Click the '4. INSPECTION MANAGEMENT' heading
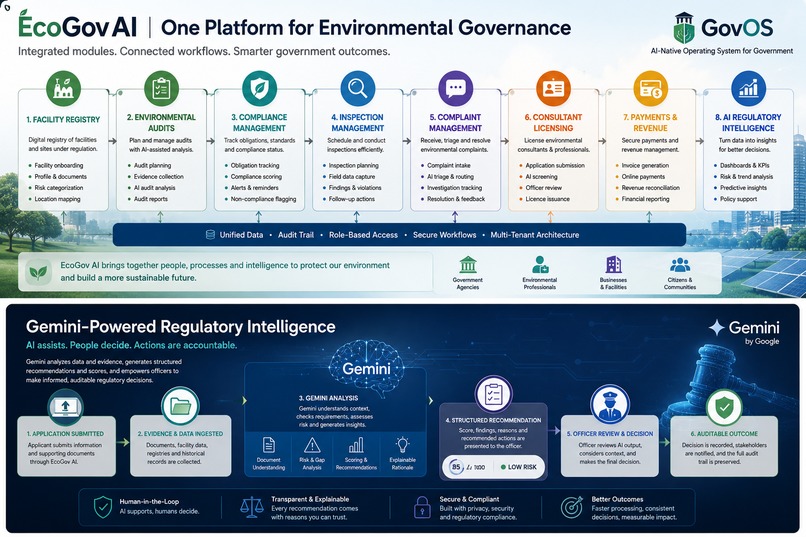Screen dimensions: 806x537 [x=357, y=122]
